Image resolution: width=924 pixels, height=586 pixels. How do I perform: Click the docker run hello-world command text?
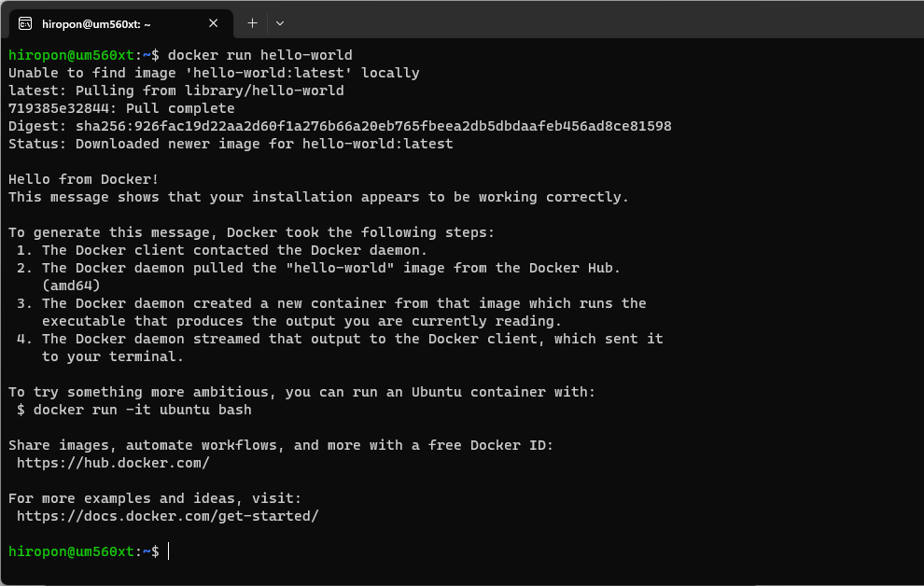[259, 54]
